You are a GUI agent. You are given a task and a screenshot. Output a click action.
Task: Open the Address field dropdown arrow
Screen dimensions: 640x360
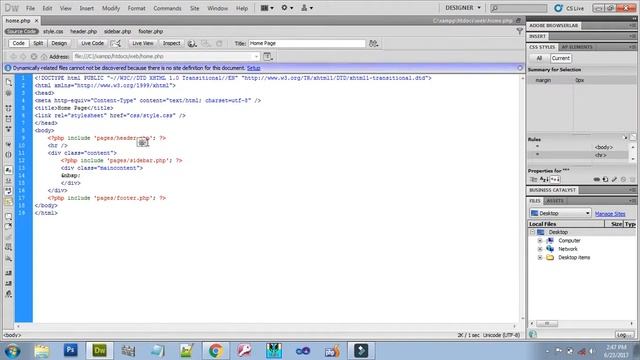[256, 57]
